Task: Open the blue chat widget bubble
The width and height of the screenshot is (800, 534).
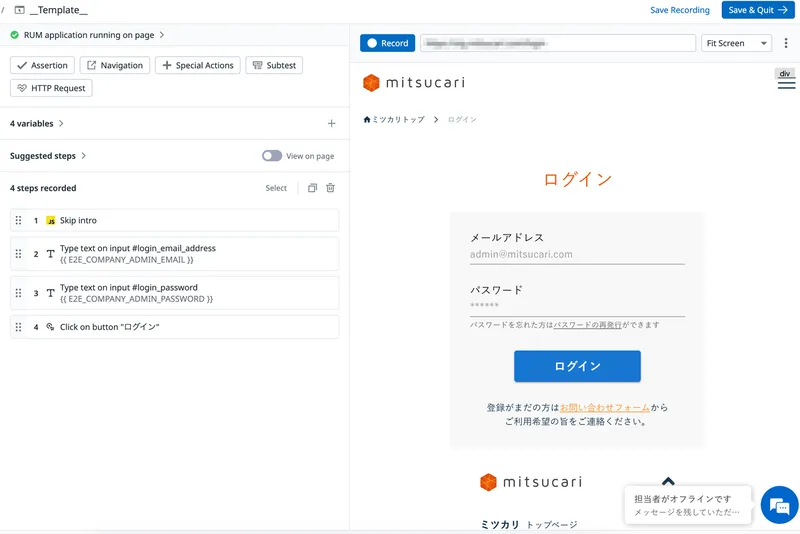Action: [777, 505]
